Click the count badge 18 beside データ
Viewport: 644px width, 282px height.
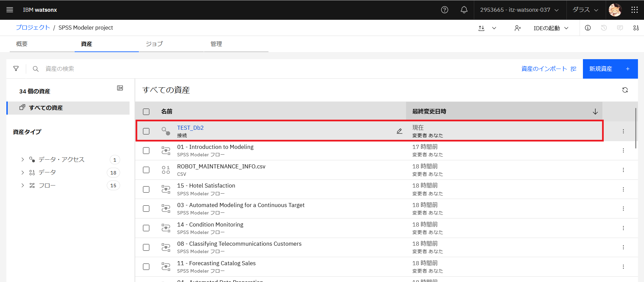pos(113,173)
